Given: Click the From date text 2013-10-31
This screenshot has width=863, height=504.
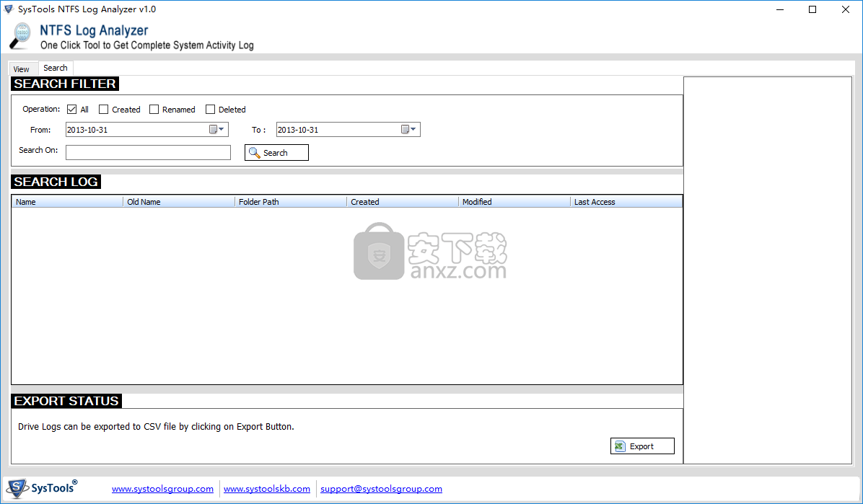Looking at the screenshot, I should coord(87,130).
